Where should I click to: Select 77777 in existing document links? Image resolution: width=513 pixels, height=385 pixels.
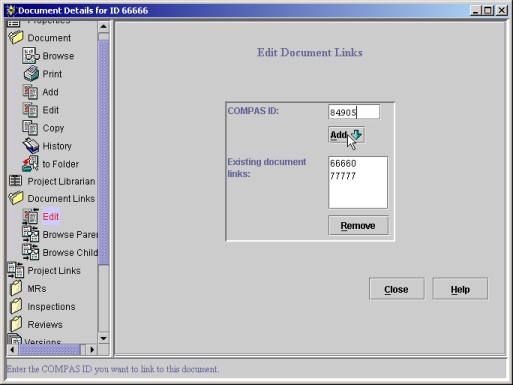(x=343, y=176)
